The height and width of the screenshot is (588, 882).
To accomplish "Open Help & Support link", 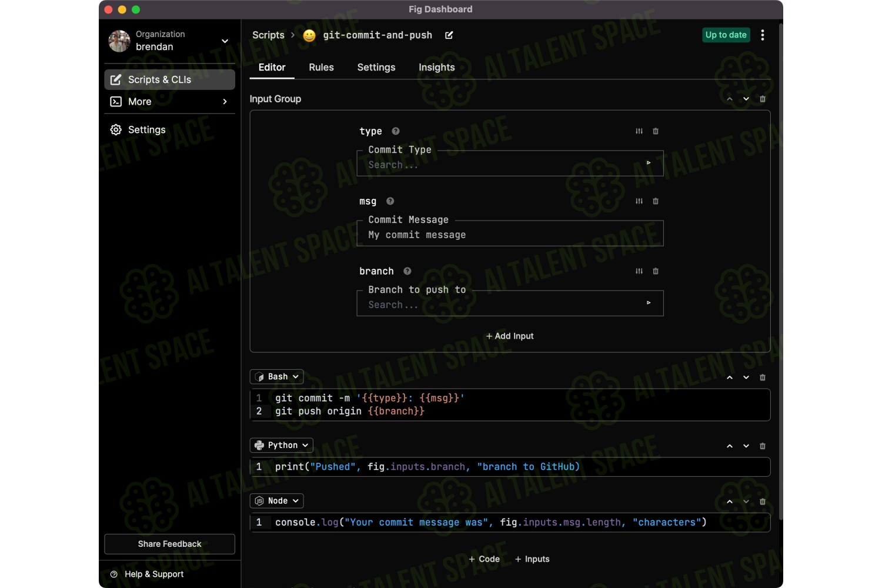I will (x=147, y=574).
